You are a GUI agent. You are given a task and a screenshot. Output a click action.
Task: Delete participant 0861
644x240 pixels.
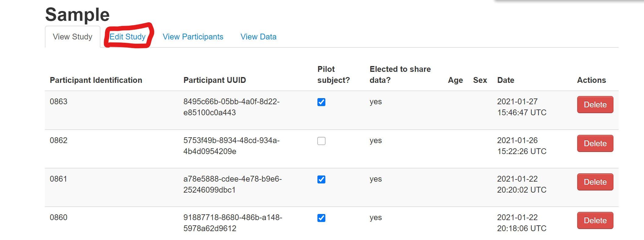(x=595, y=182)
